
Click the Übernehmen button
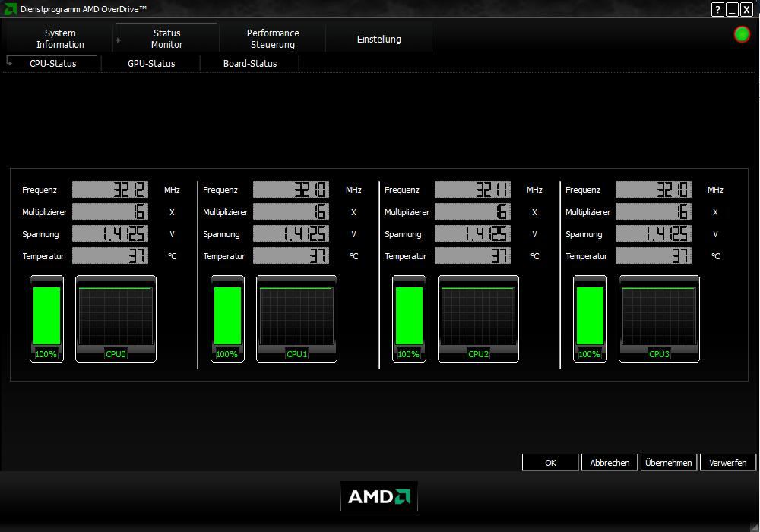coord(669,463)
